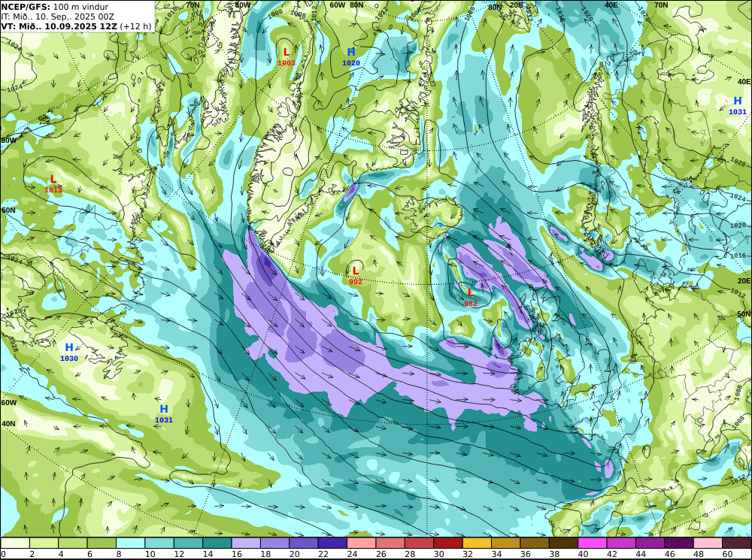The height and width of the screenshot is (560, 752).
Task: Click the blue H symbol above 1030
Action: pos(69,347)
